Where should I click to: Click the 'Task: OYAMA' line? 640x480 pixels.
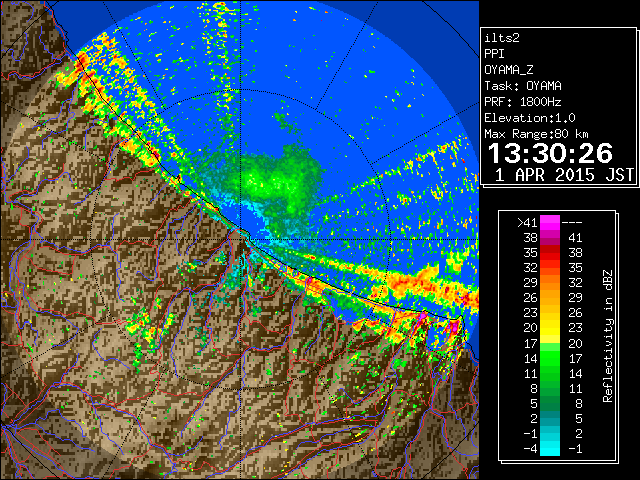[x=523, y=86]
